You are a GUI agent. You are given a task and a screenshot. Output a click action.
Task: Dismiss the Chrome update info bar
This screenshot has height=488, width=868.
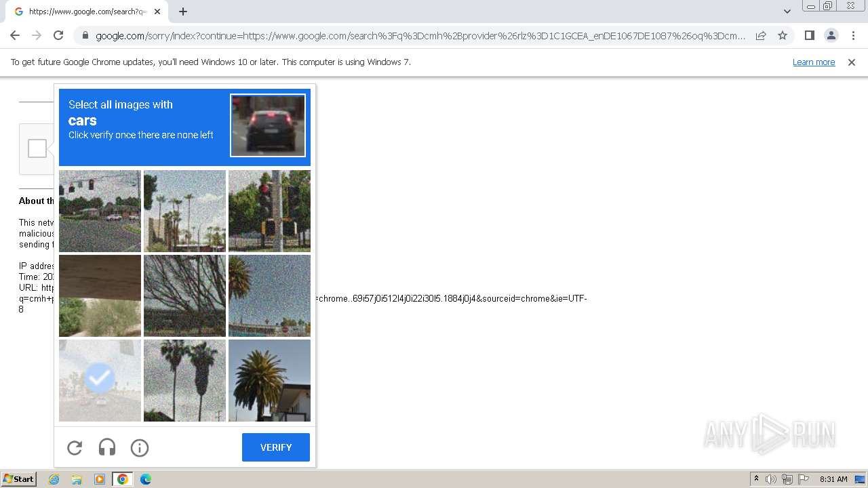(852, 62)
